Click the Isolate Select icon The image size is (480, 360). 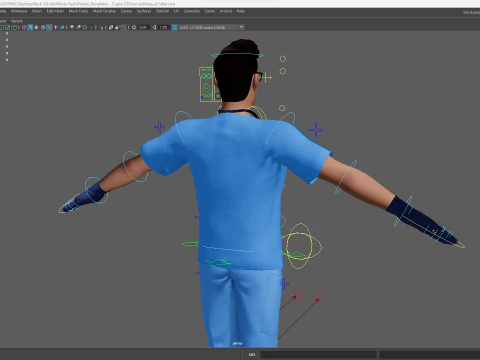coord(101,27)
